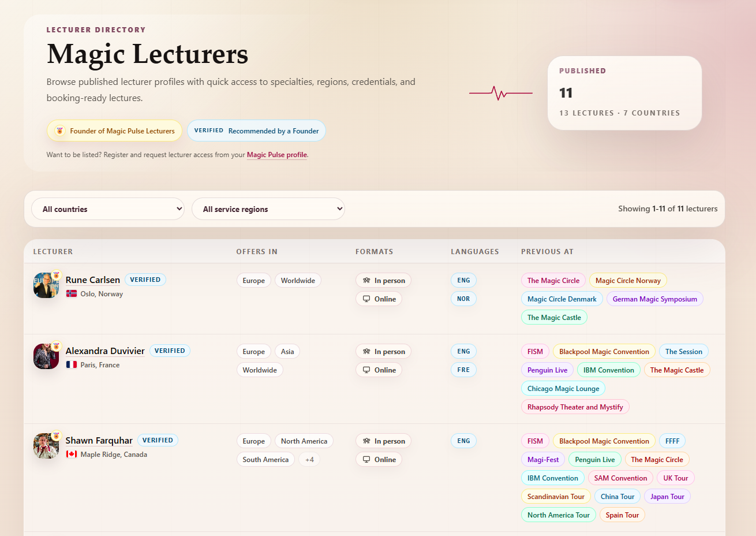
Task: Select the Magic Circle Norway tag
Action: (628, 280)
